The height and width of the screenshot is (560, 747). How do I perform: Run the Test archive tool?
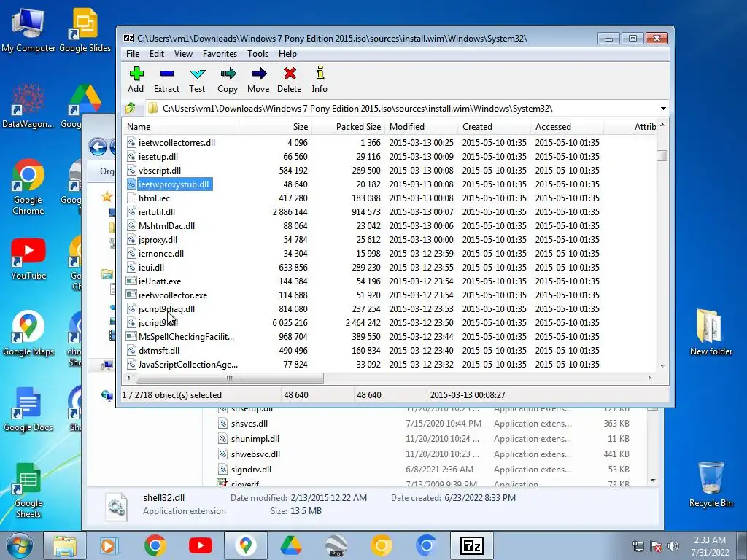197,79
